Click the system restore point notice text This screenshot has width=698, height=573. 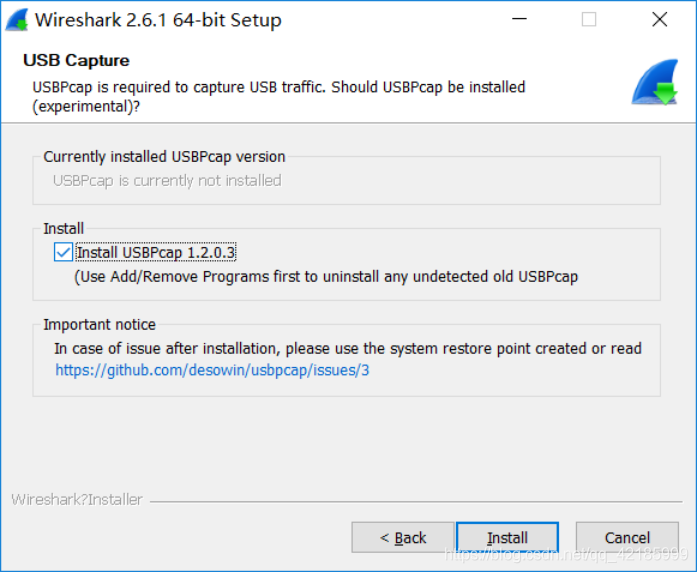click(x=348, y=348)
